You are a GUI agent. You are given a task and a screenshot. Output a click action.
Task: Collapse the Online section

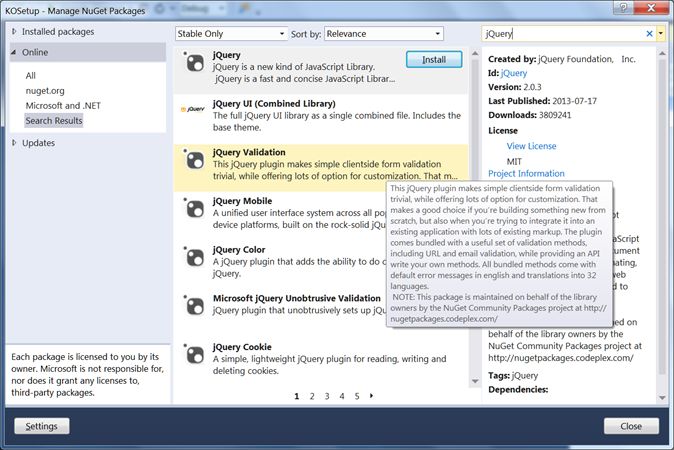click(x=14, y=52)
